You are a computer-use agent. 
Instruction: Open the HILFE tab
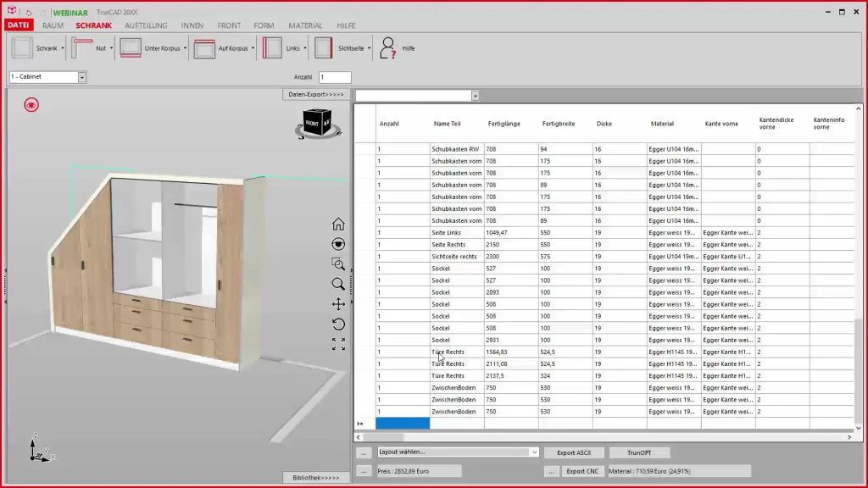(346, 25)
